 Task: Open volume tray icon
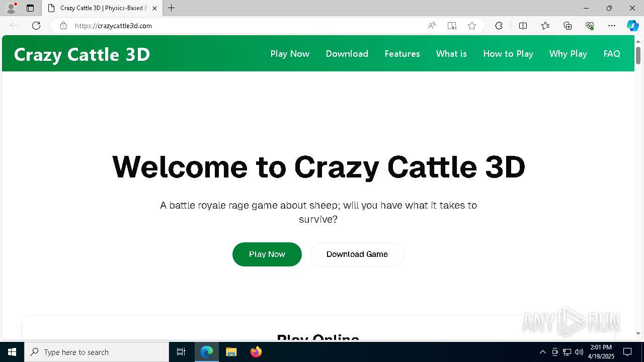(579, 352)
